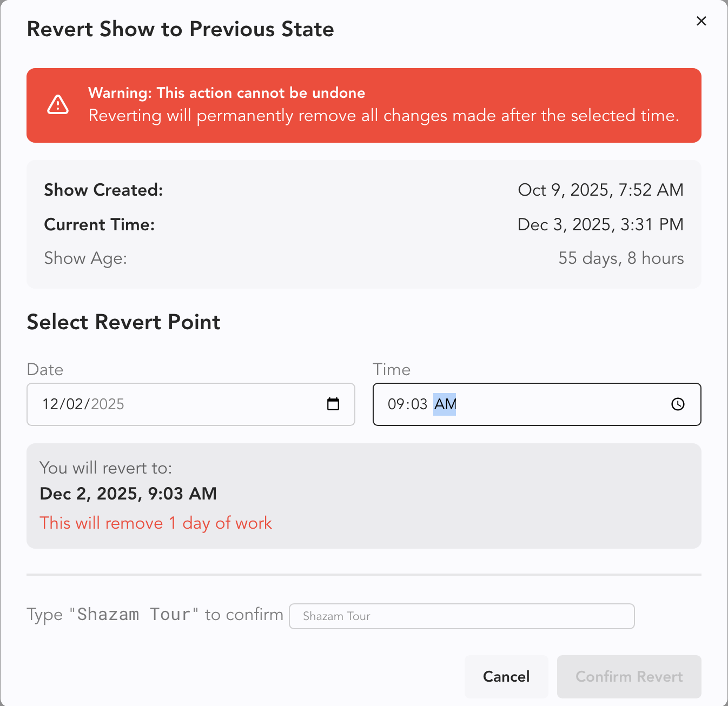Click the "Select Revert Point" heading
Image resolution: width=728 pixels, height=706 pixels.
click(x=123, y=322)
